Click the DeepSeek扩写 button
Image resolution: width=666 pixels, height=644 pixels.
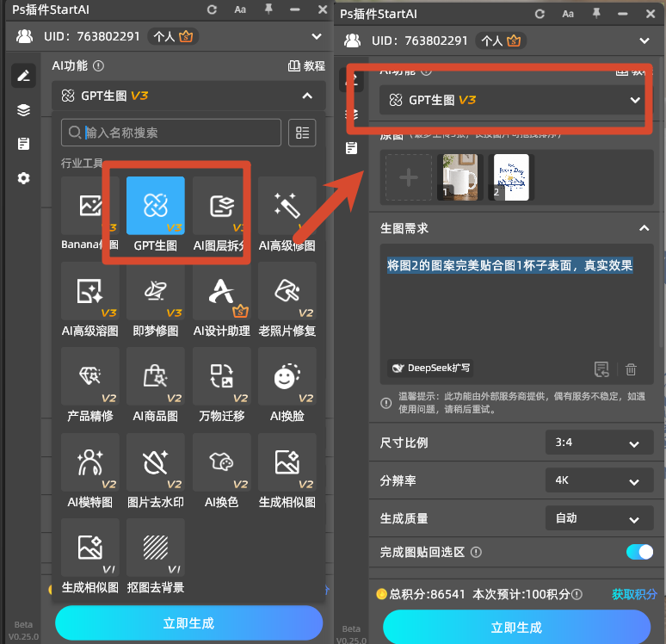pos(430,368)
